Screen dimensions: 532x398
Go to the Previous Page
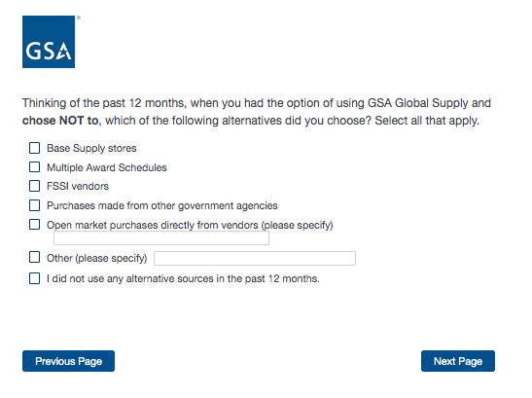(x=68, y=361)
